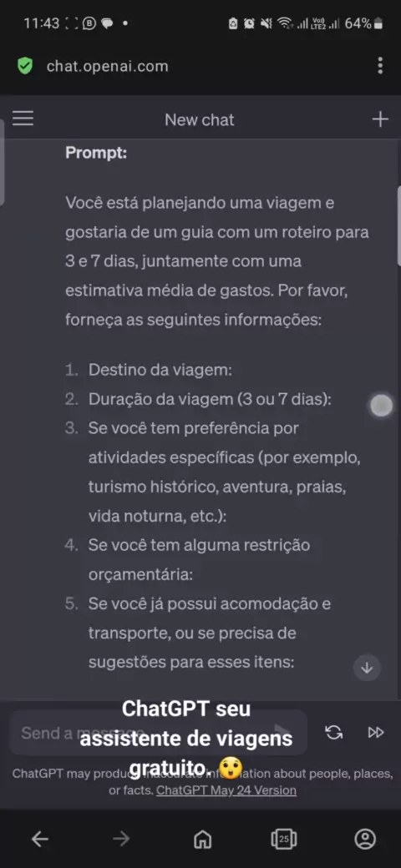The image size is (401, 868).
Task: Go forward with browser forward arrow
Action: 120,840
